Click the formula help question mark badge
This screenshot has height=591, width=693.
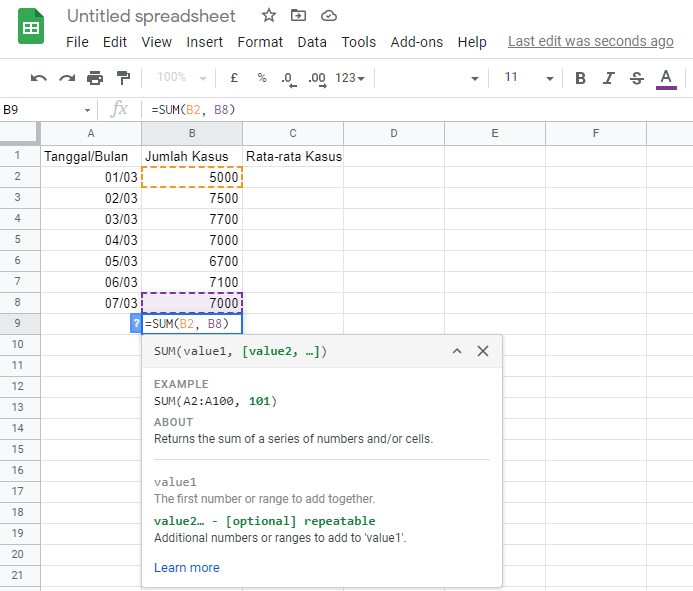136,324
